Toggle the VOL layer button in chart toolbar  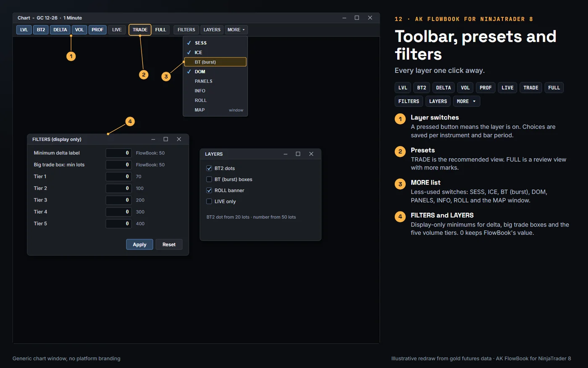(79, 30)
